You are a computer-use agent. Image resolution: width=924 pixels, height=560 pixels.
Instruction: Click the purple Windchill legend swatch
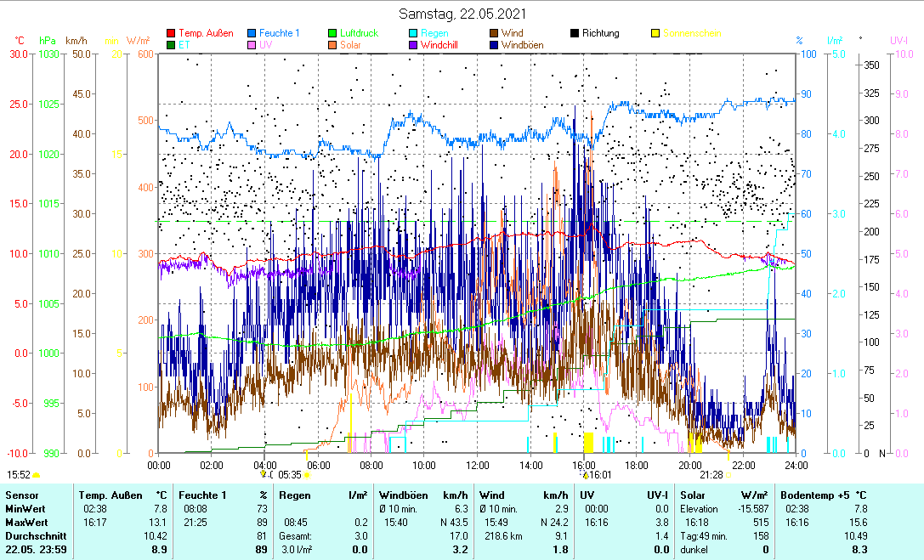tap(413, 45)
